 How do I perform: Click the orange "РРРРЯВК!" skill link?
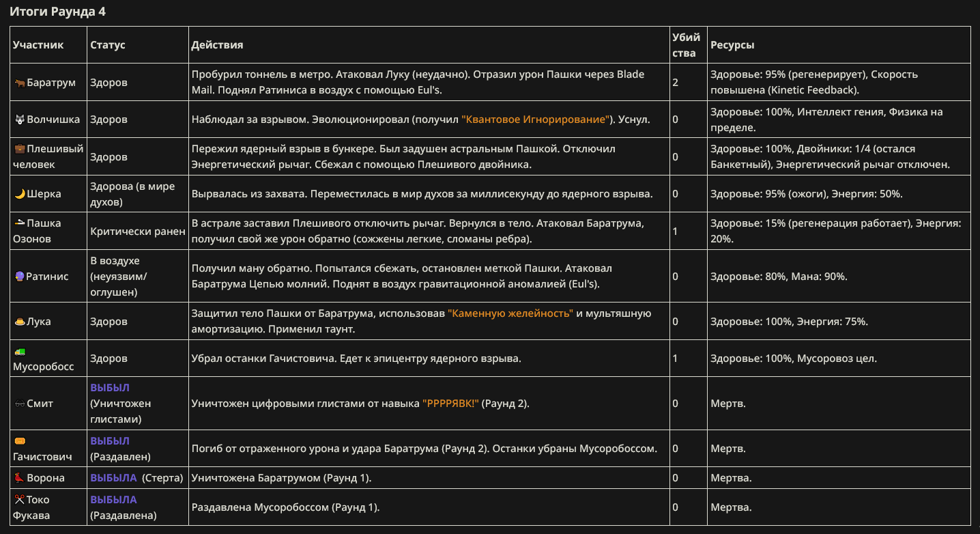[x=450, y=404]
